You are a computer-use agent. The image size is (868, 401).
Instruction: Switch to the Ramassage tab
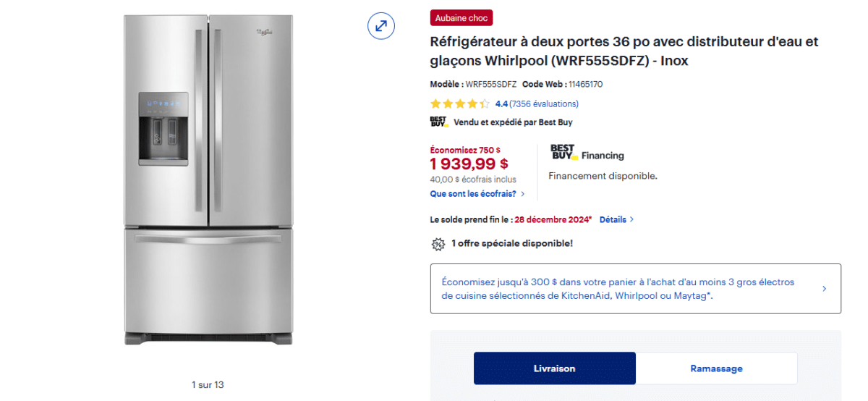[x=716, y=368]
